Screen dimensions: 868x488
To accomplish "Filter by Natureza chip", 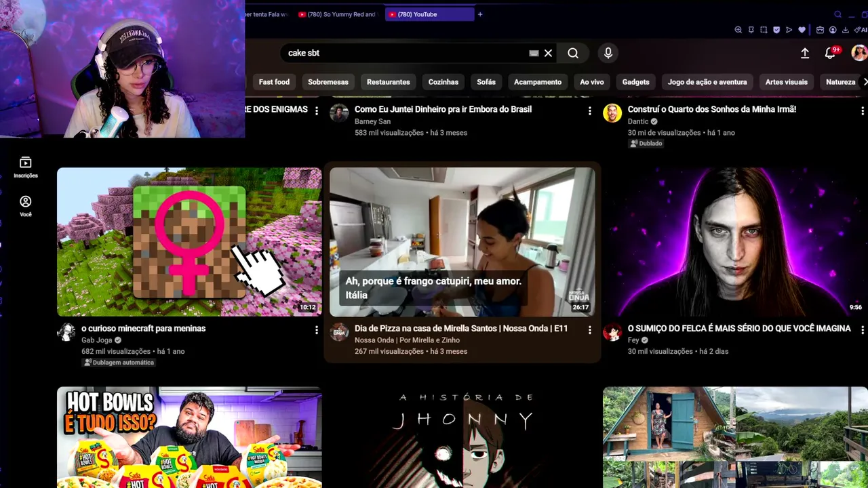I will [x=841, y=82].
